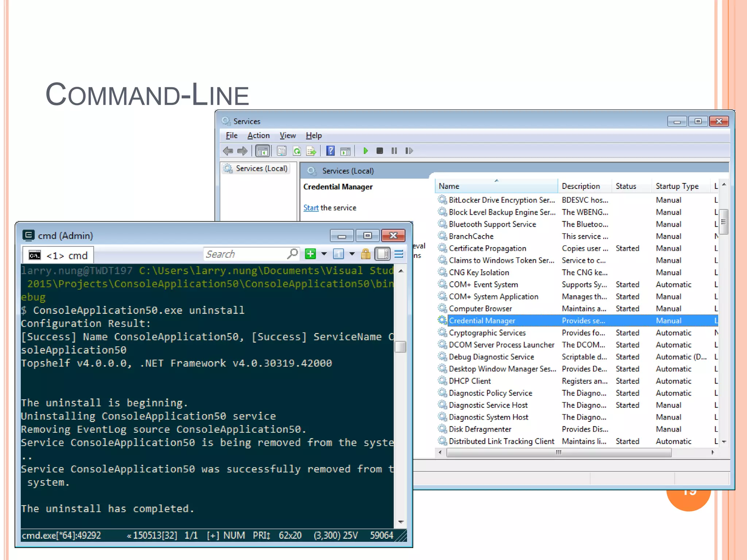Image resolution: width=747 pixels, height=560 pixels.
Task: Open dropdown arrow beside blue window icon
Action: point(352,254)
